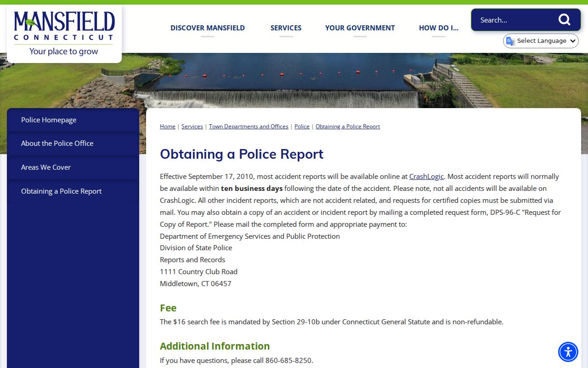Click the Obtaining a Police Report heading
Screen dimensions: 588x368
[x=242, y=154]
